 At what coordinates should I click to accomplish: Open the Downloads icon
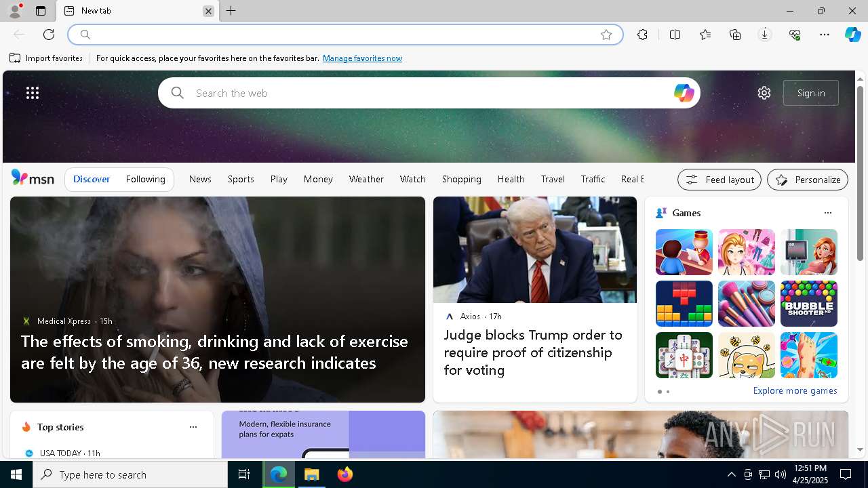765,35
